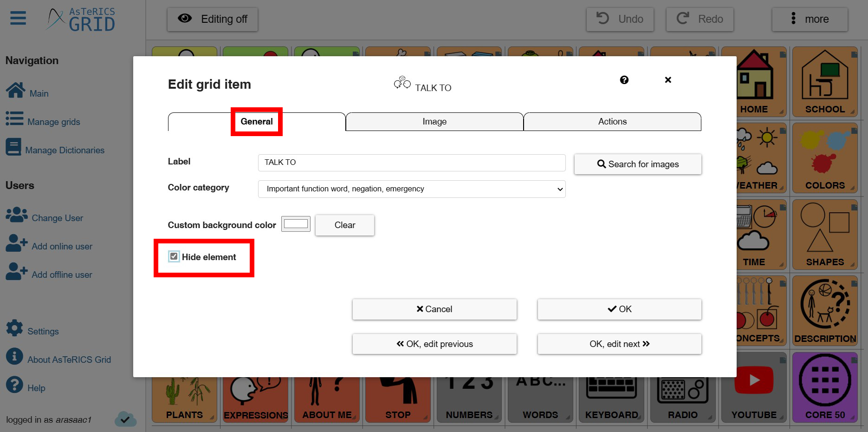Open the WORDS grid tile
This screenshot has height=432, width=868.
coord(540,399)
